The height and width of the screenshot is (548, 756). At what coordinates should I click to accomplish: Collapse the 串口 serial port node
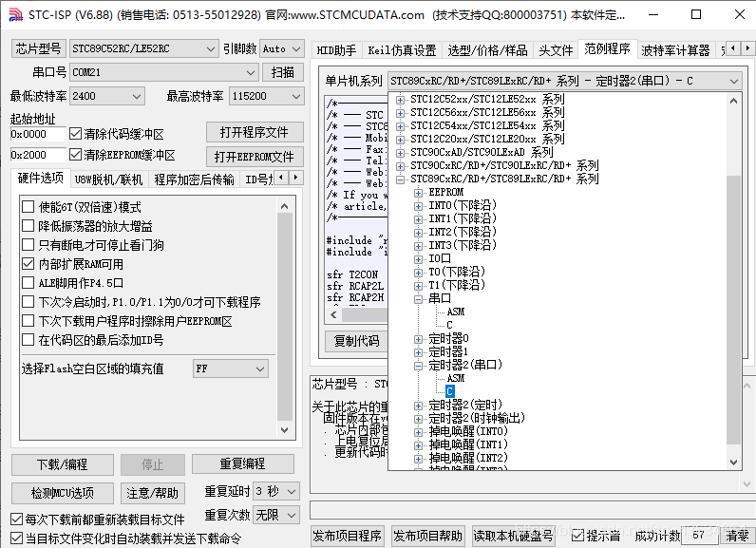point(418,299)
